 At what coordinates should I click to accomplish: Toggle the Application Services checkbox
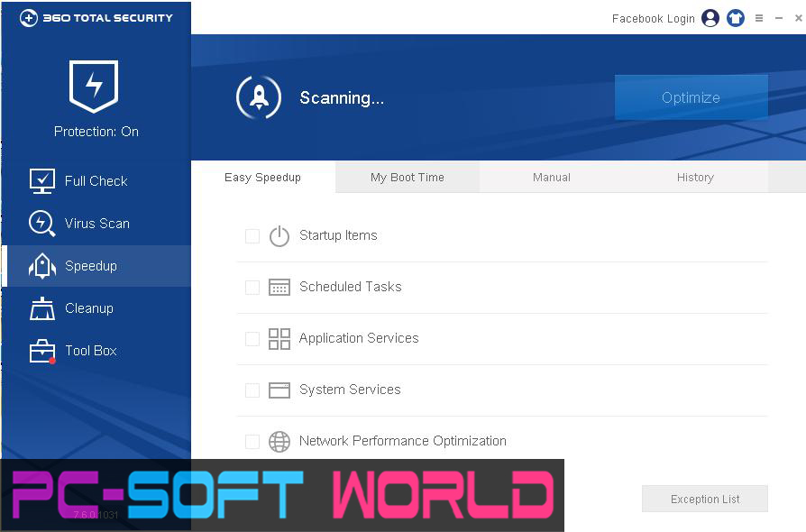pyautogui.click(x=252, y=338)
